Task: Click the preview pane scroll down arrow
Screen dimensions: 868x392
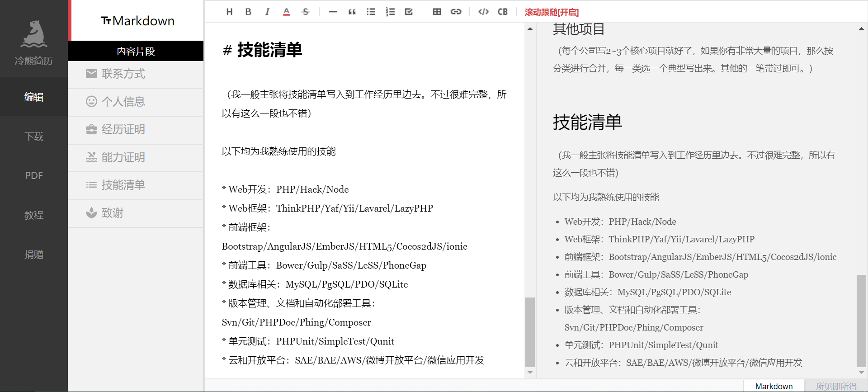Action: [861, 373]
